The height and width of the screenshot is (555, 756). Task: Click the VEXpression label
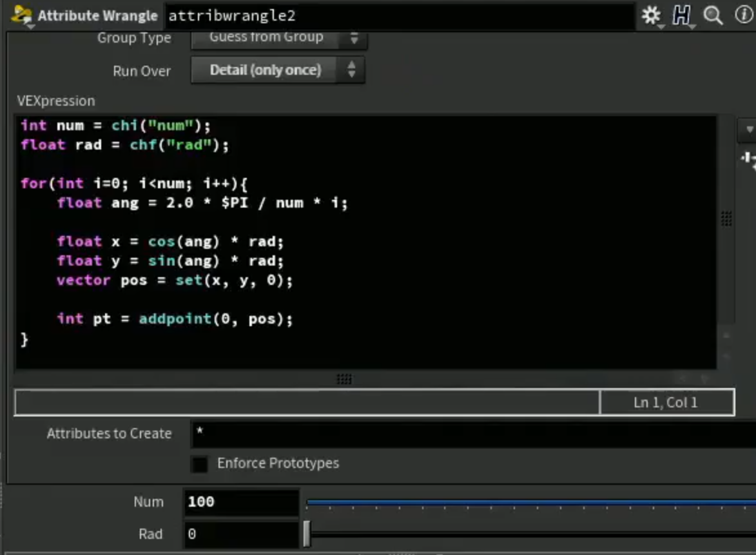click(56, 101)
